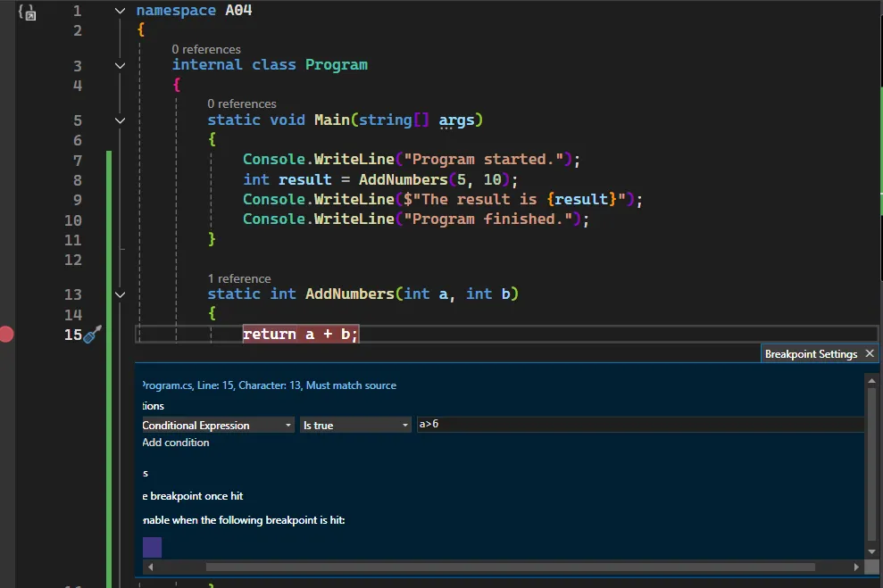883x588 pixels.
Task: Click line number 8 in the gutter
Action: click(77, 180)
